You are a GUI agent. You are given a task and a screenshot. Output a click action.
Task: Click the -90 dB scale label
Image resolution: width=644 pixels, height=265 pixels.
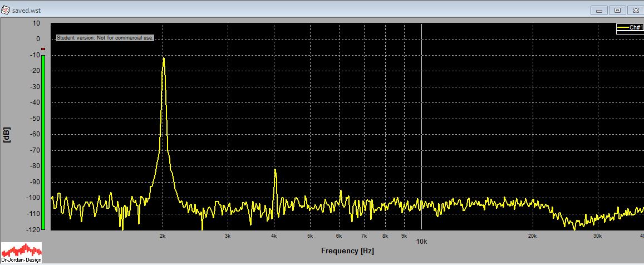coord(35,182)
